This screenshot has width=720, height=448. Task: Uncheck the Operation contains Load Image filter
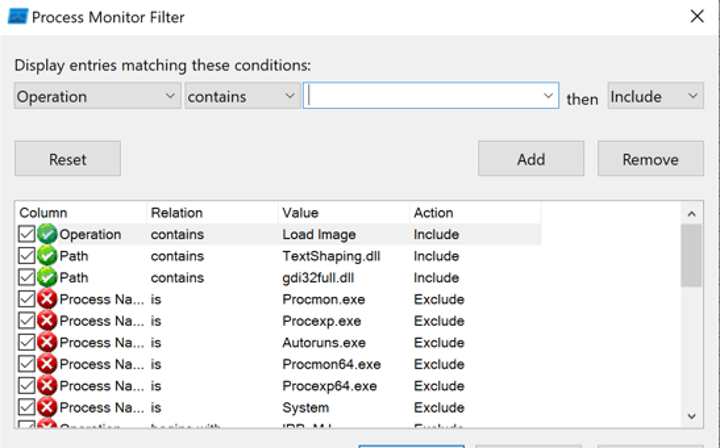click(27, 234)
